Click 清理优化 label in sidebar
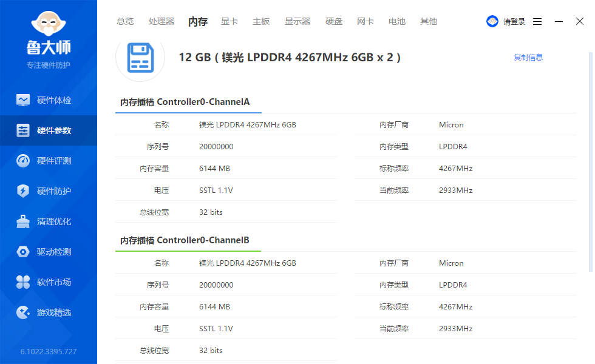This screenshot has width=595, height=364. tap(54, 221)
